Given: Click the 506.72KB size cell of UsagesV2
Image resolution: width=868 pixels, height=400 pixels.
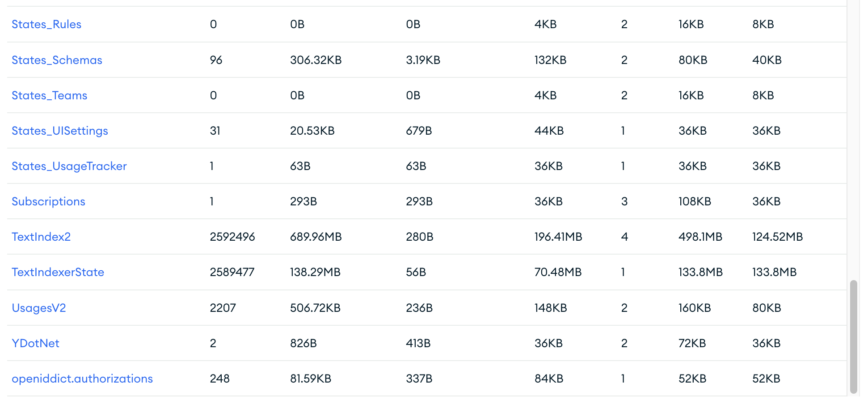Looking at the screenshot, I should [315, 308].
